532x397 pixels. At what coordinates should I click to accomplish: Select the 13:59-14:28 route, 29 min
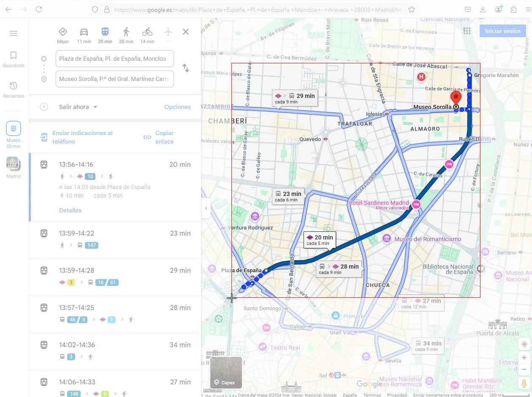pos(115,277)
